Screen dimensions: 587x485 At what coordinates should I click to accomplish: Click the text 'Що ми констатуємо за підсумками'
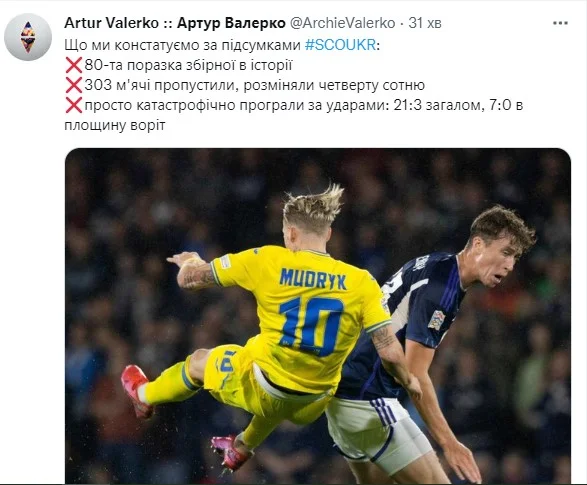click(182, 45)
